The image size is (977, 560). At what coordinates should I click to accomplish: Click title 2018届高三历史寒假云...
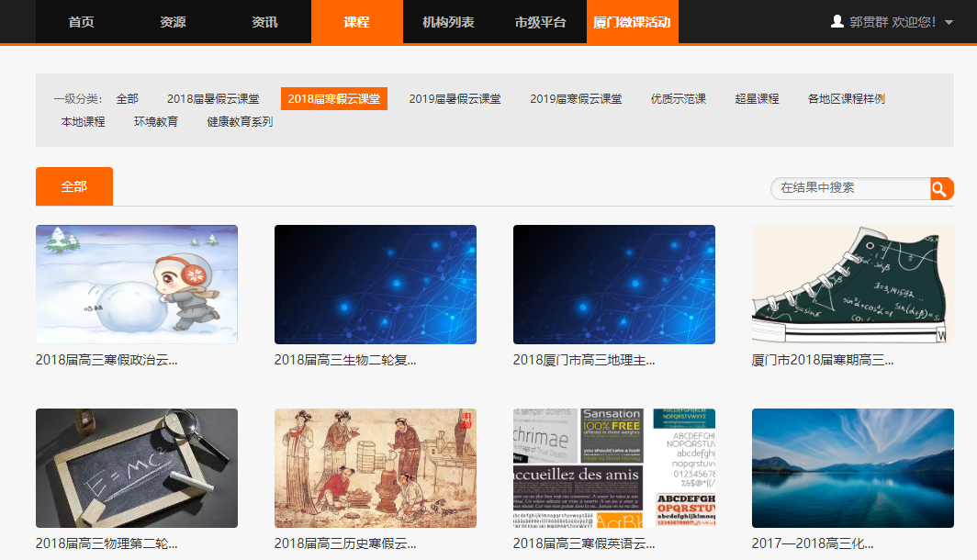(x=345, y=543)
